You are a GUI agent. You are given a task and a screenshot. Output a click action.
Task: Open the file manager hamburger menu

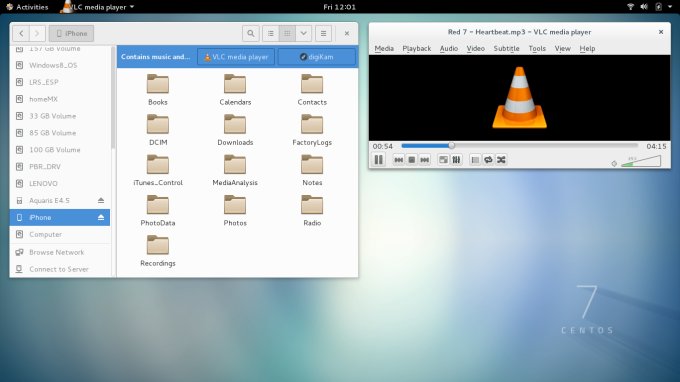[x=324, y=33]
